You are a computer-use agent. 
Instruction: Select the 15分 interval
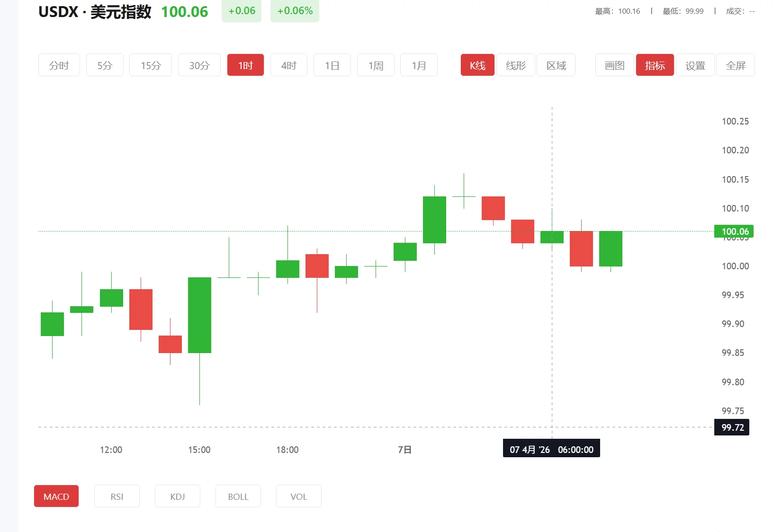click(151, 65)
